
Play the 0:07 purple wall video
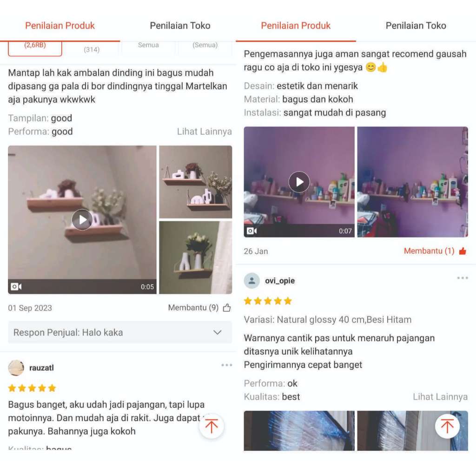pos(299,182)
